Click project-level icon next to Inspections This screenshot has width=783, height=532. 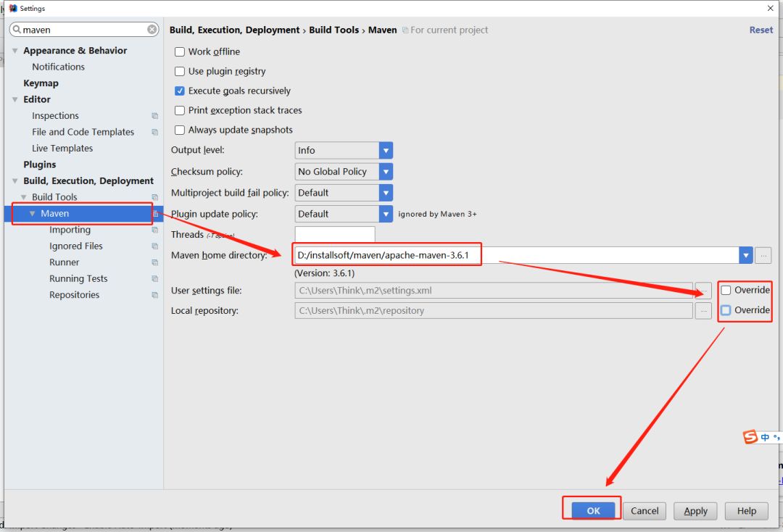(x=154, y=116)
